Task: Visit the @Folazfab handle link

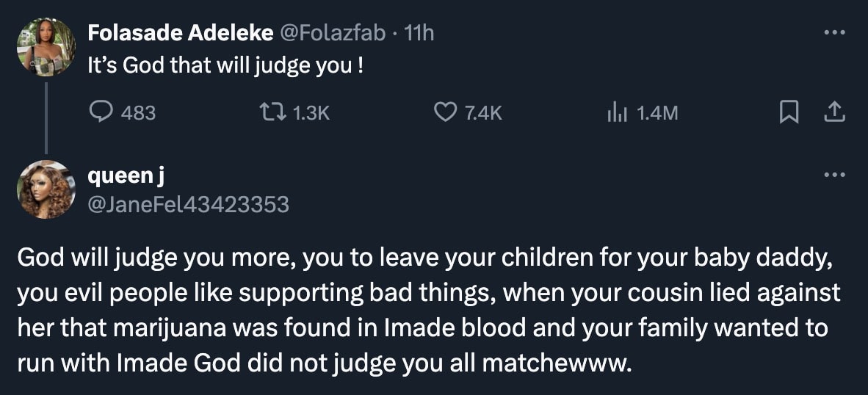Action: [332, 33]
